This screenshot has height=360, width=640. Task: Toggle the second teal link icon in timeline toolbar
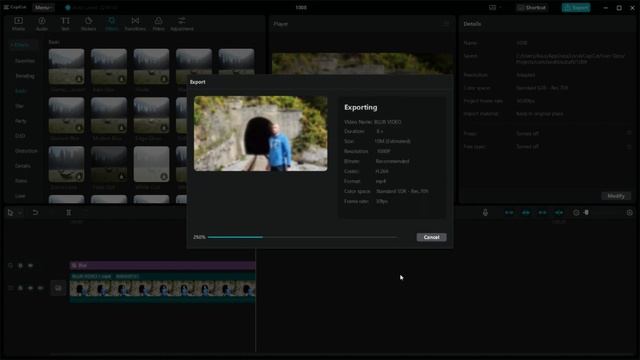pyautogui.click(x=526, y=213)
